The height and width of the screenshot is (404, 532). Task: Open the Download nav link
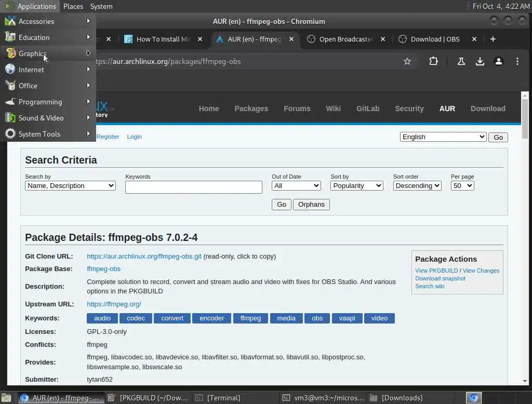click(488, 109)
